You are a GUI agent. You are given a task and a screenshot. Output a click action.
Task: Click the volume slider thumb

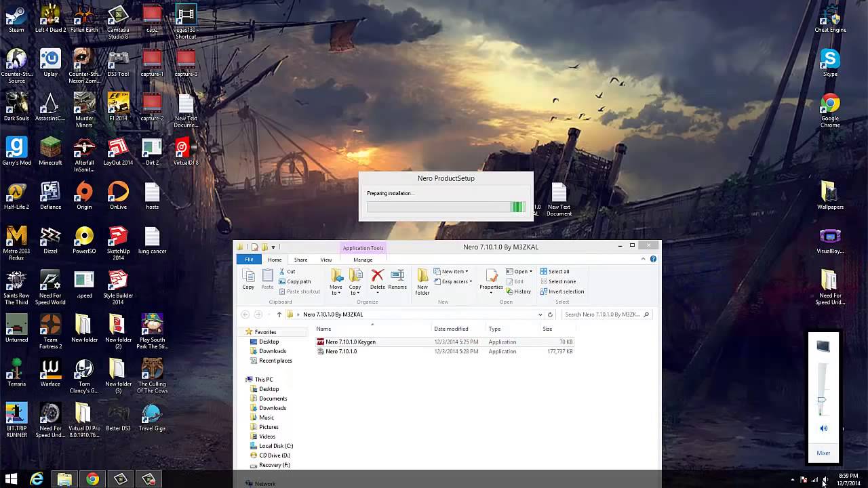pyautogui.click(x=822, y=400)
